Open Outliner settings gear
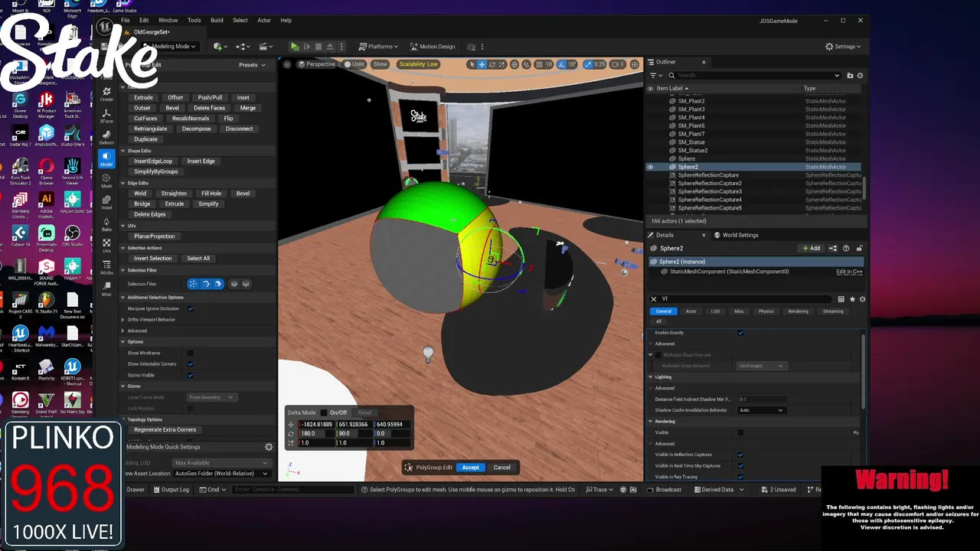Screen dimensions: 980x551 pyautogui.click(x=860, y=76)
